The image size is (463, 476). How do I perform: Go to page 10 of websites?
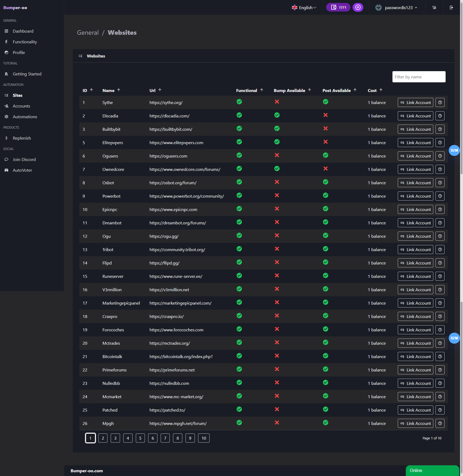[x=204, y=438]
